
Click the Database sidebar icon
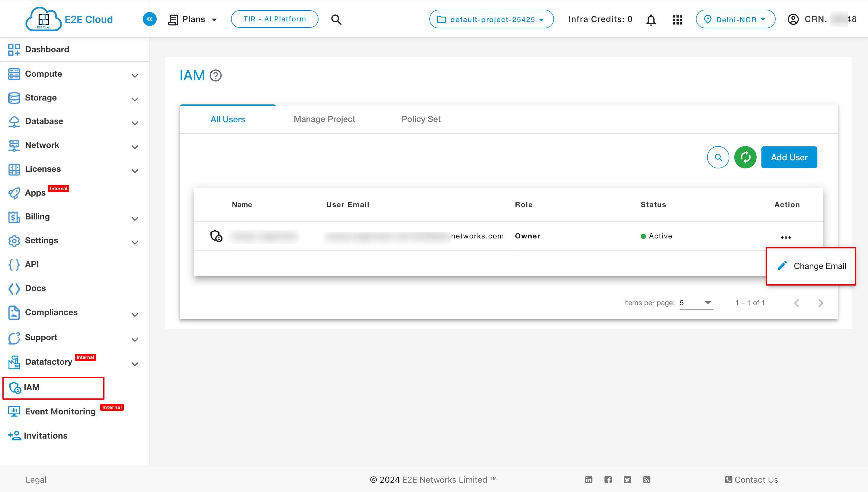tap(14, 121)
